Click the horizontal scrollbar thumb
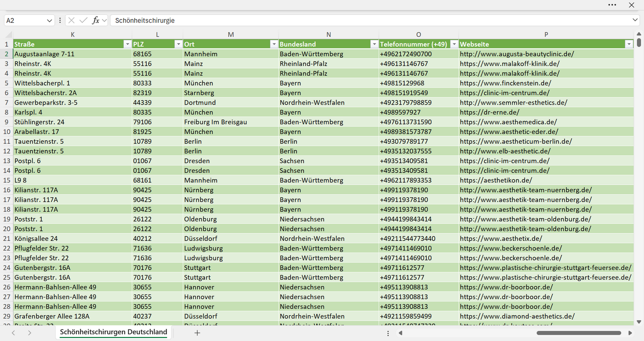The width and height of the screenshot is (644, 341). click(x=578, y=333)
